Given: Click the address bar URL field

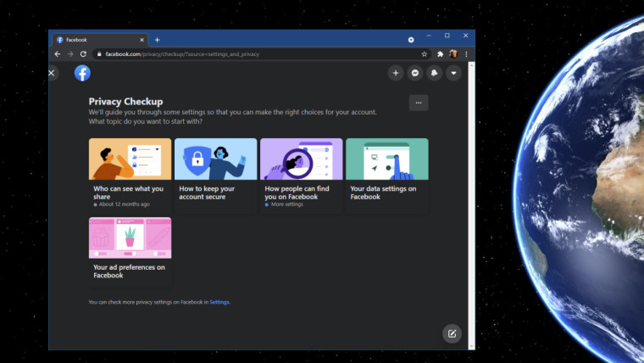Looking at the screenshot, I should (254, 54).
